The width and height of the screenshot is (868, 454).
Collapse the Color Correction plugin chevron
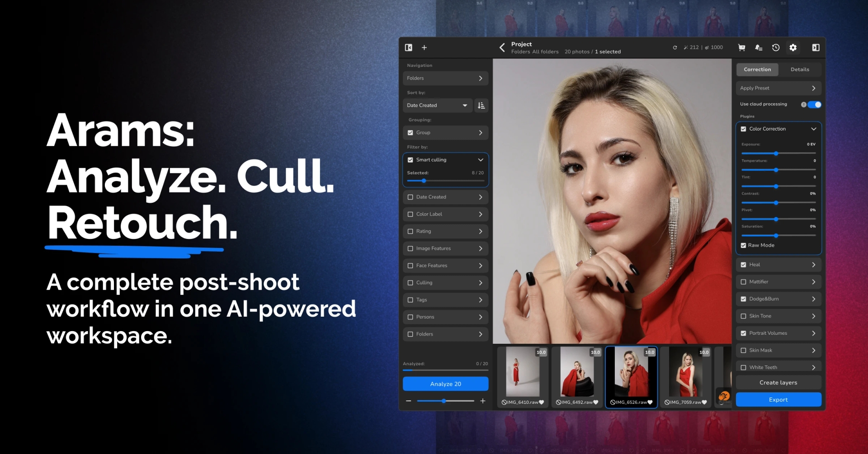(x=814, y=129)
